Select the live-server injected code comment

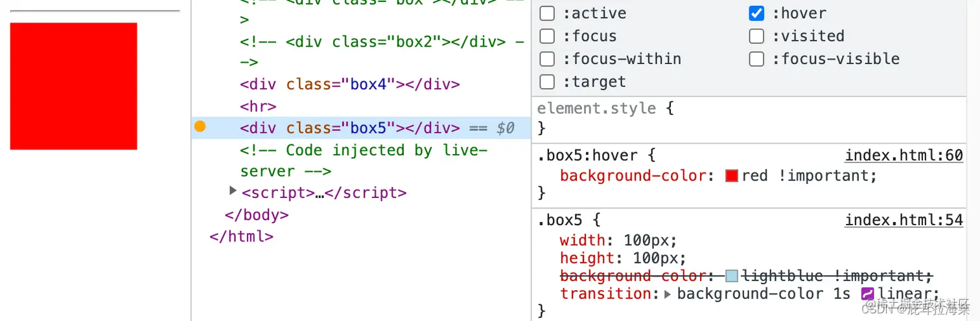pyautogui.click(x=363, y=160)
